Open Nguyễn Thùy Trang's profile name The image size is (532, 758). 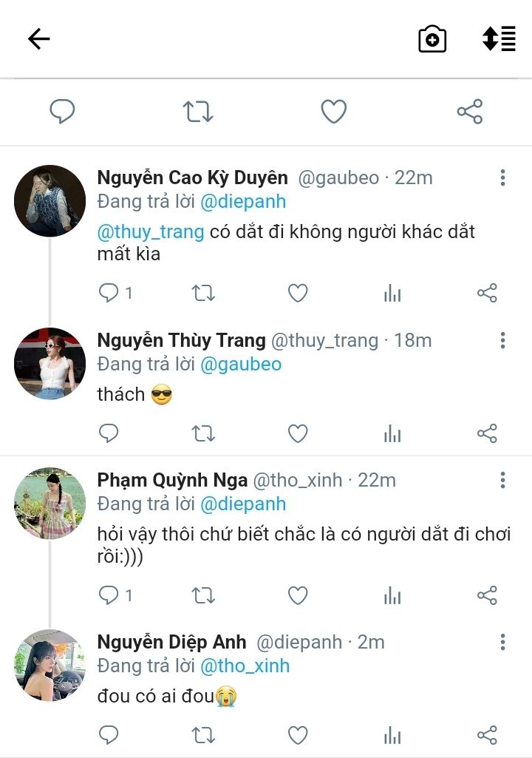click(x=181, y=340)
